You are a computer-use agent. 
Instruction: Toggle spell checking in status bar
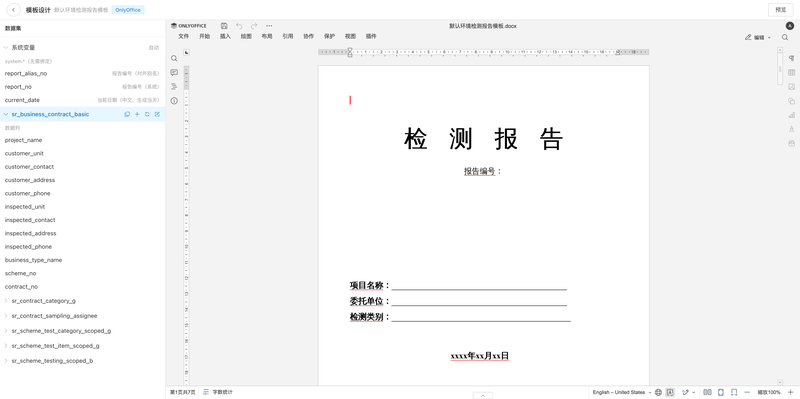click(670, 392)
